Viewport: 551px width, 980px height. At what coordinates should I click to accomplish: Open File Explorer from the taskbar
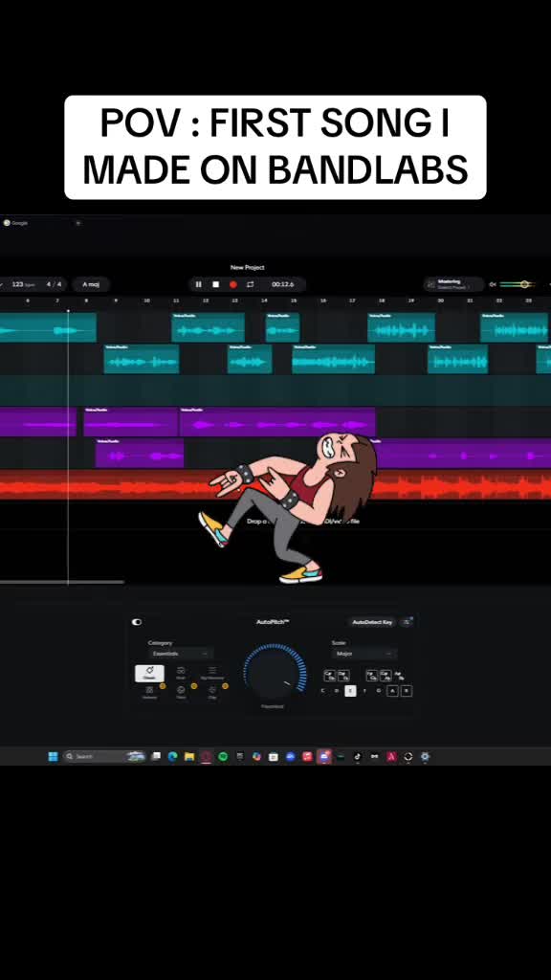tap(189, 756)
